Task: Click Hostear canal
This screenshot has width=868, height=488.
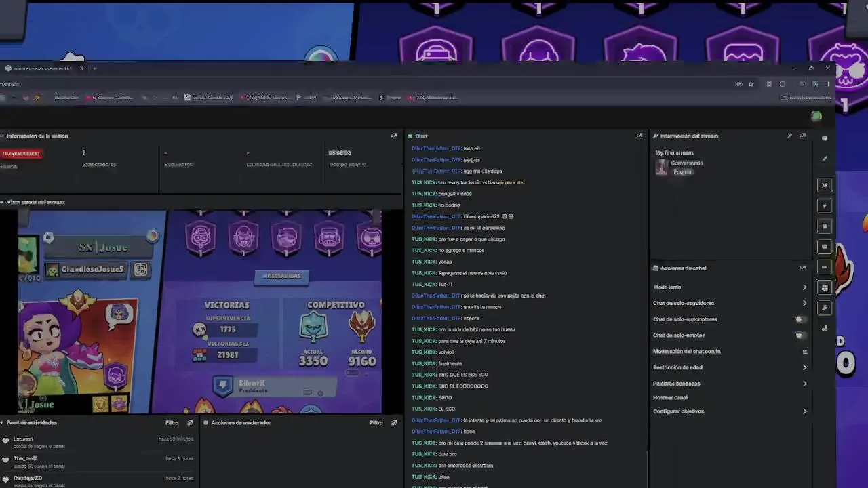Action: [x=670, y=397]
